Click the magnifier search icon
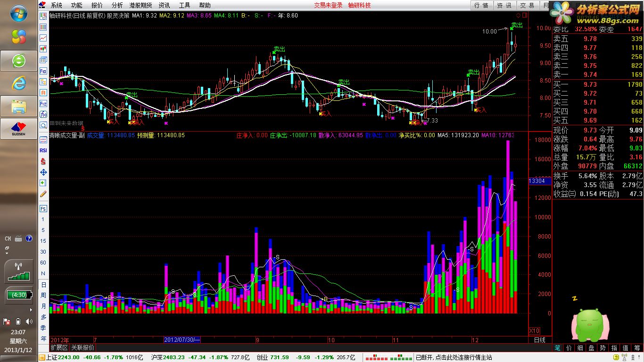Screen dimensions: 644x362 click(43, 125)
